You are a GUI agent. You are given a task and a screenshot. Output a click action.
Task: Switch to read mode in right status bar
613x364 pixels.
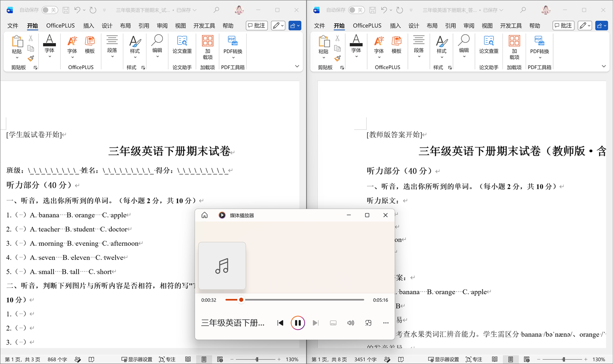pyautogui.click(x=494, y=359)
